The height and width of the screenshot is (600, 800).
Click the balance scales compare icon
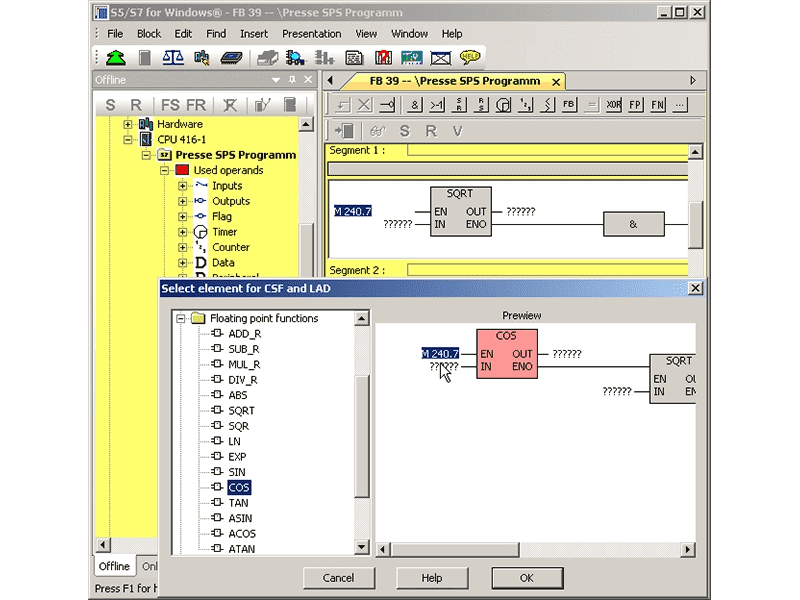(x=173, y=58)
